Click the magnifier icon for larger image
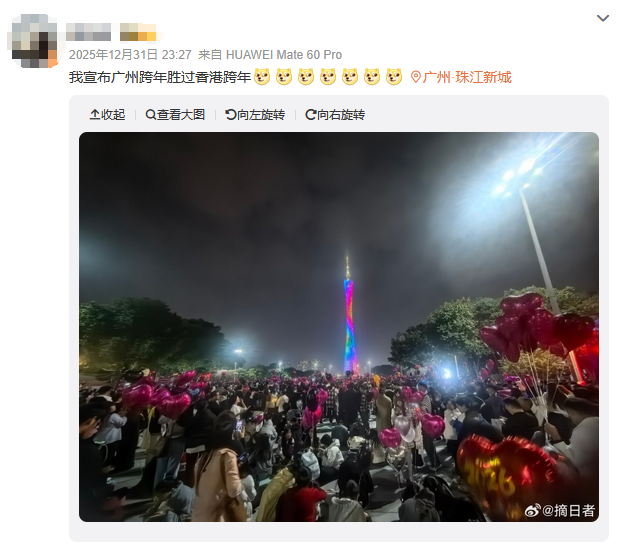629x549 pixels. (x=150, y=115)
